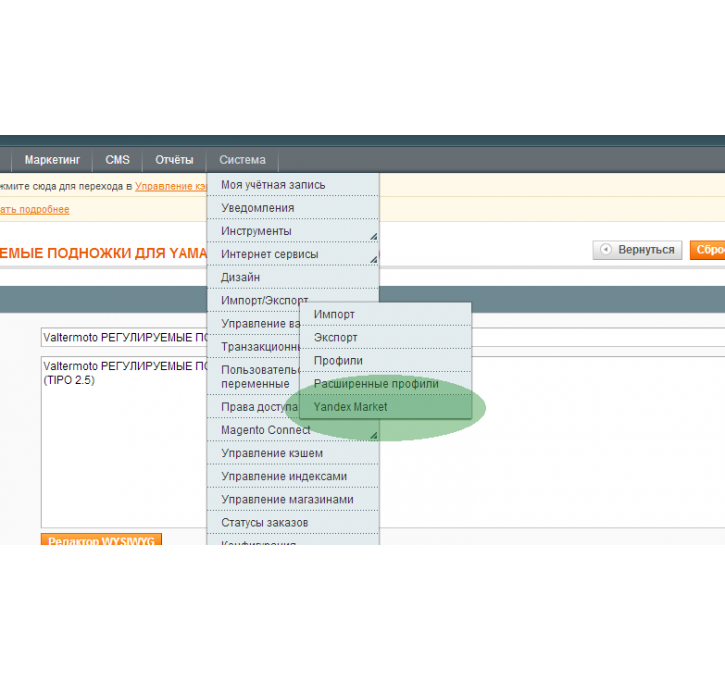725x680 pixels.
Task: Expand the Интернет сервисы submenu
Action: pyautogui.click(x=293, y=254)
